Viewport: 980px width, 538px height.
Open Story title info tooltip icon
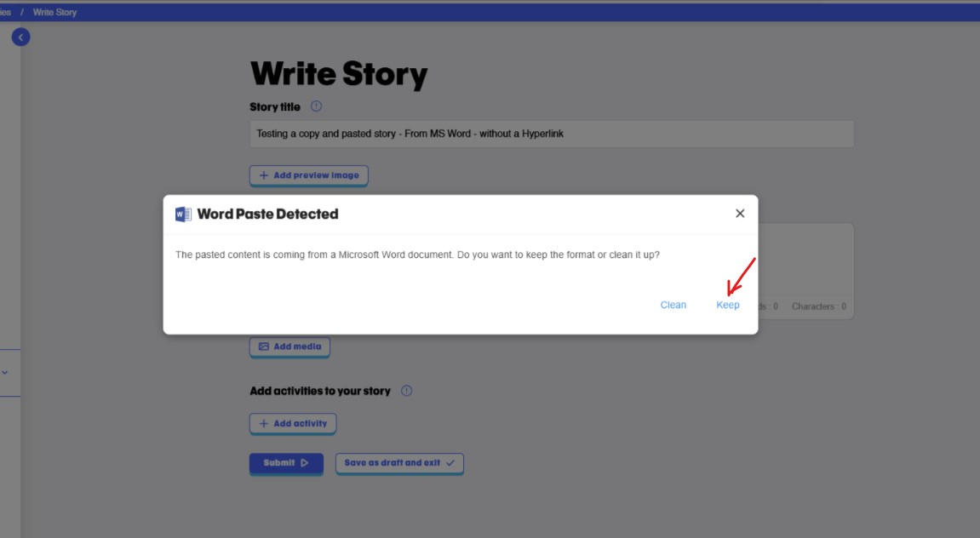pos(316,106)
